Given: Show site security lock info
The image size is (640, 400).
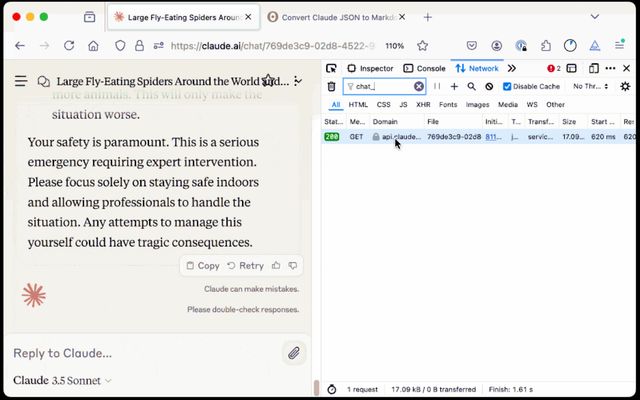Looking at the screenshot, I should [140, 46].
